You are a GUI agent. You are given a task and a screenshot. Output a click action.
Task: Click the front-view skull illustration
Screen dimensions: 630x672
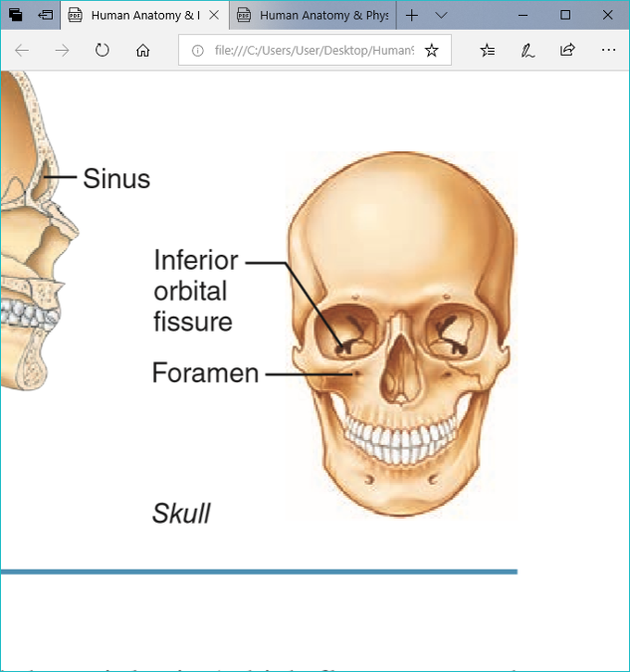coord(402,338)
